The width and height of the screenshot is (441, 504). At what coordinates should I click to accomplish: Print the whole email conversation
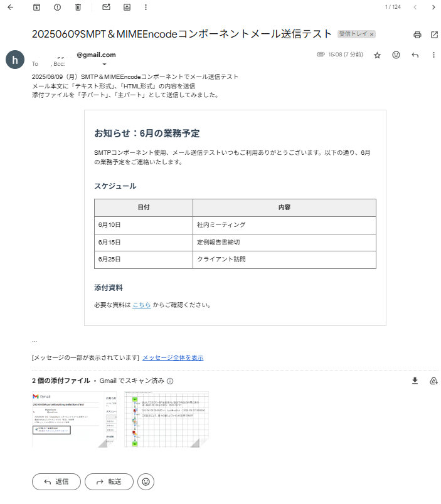(417, 34)
